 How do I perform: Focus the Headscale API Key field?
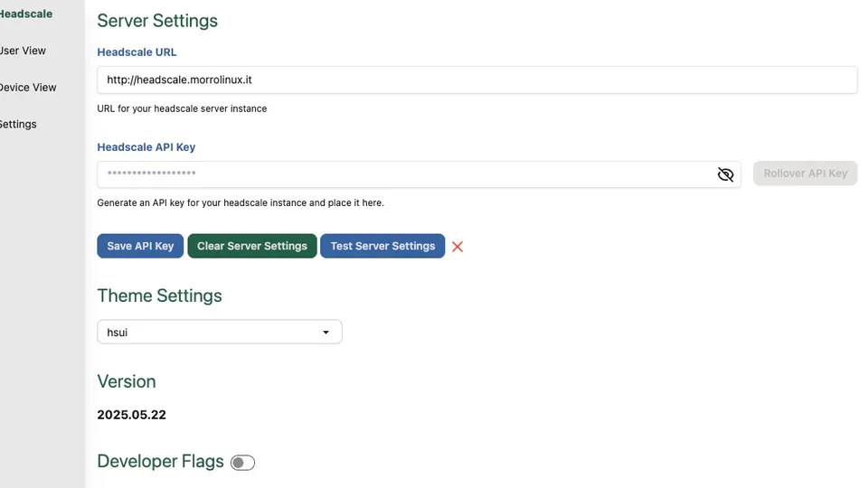pyautogui.click(x=419, y=174)
